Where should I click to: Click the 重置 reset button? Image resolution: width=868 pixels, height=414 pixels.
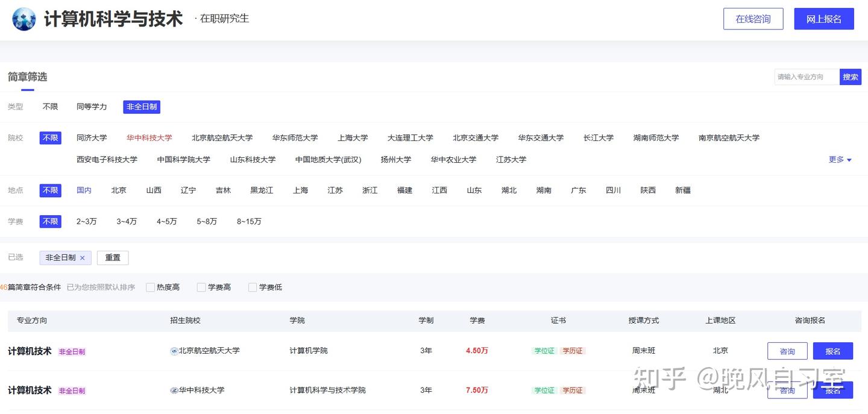[x=113, y=258]
